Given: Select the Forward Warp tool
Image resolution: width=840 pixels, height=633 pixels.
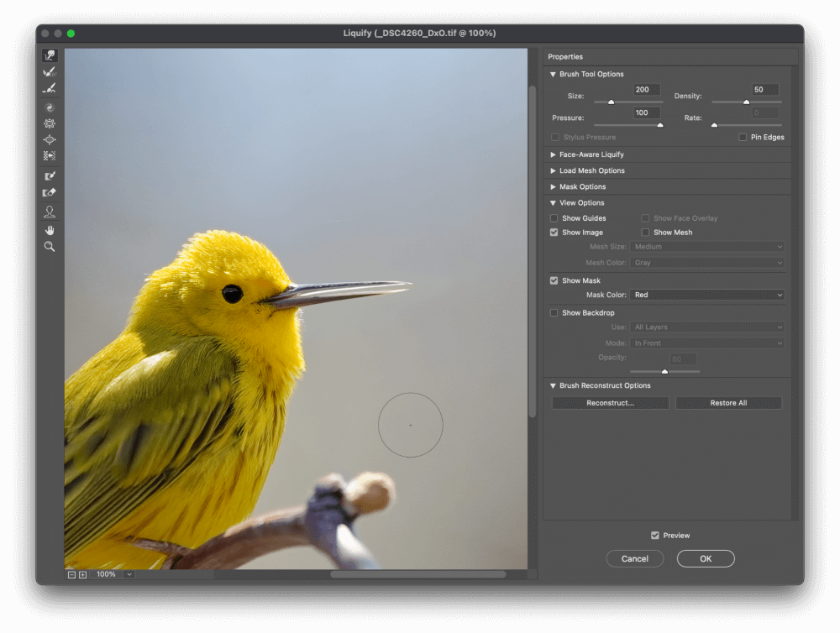Looking at the screenshot, I should coord(50,55).
